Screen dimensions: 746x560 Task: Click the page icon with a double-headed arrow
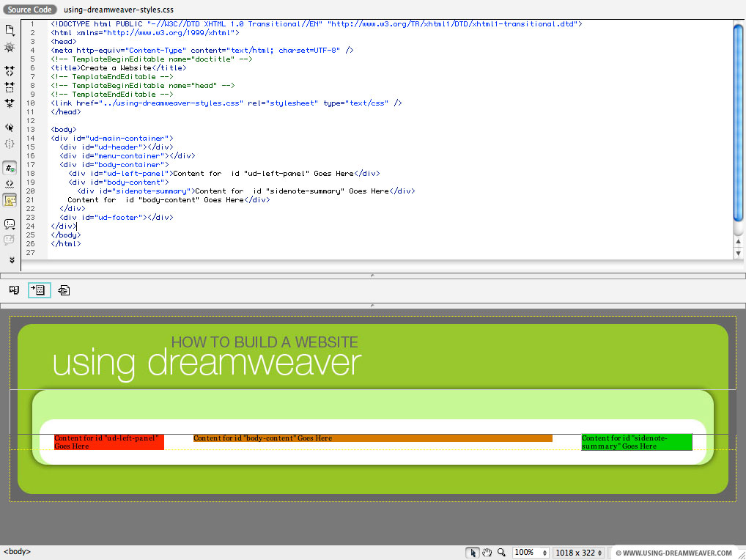pos(64,290)
